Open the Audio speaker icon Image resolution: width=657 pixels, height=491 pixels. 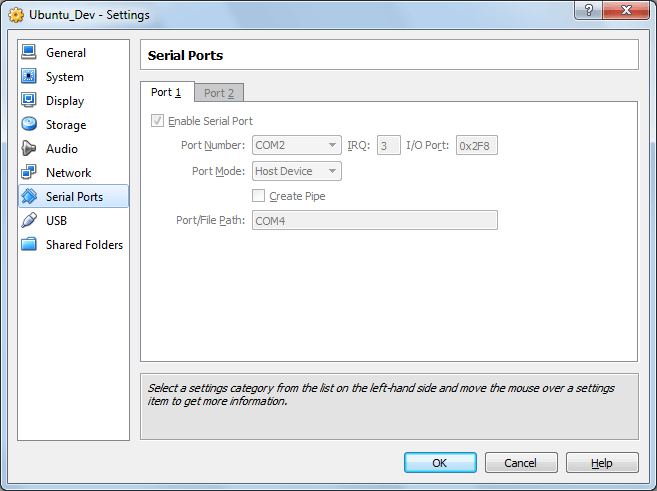[29, 149]
